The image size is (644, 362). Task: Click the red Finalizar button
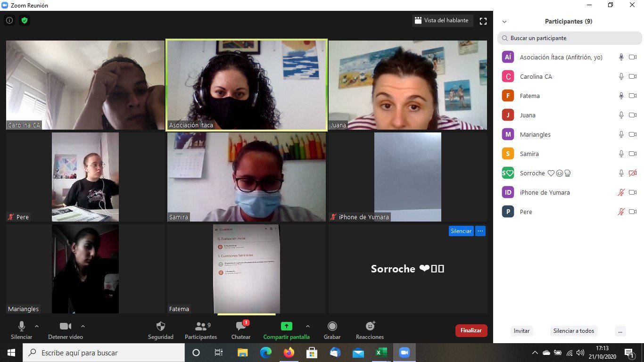(471, 330)
